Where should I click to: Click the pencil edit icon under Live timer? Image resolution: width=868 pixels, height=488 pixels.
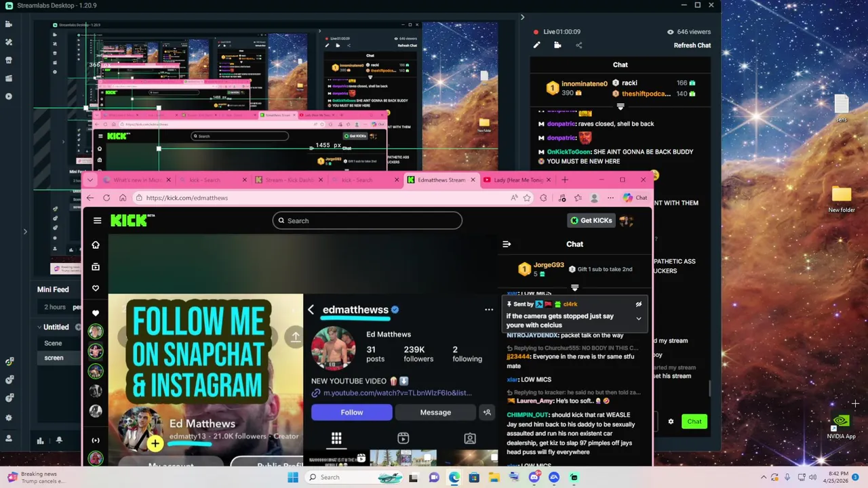point(536,45)
